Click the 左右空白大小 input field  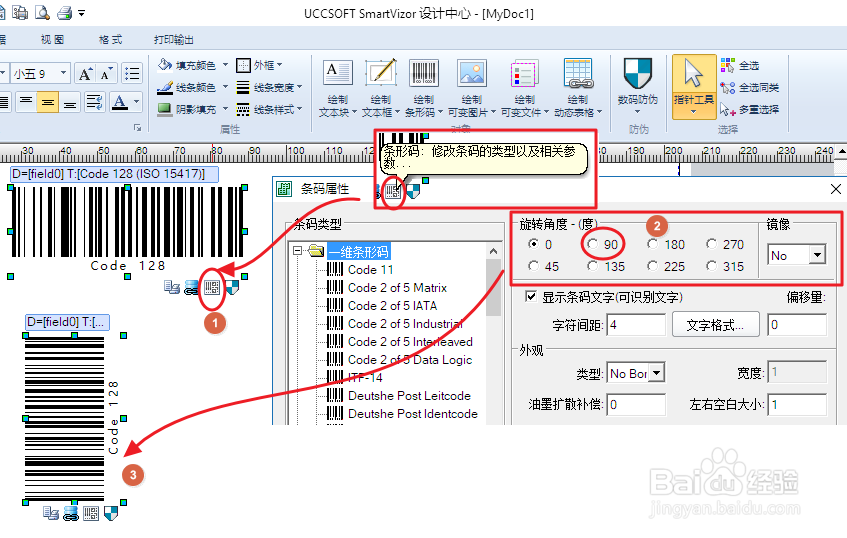click(x=797, y=405)
